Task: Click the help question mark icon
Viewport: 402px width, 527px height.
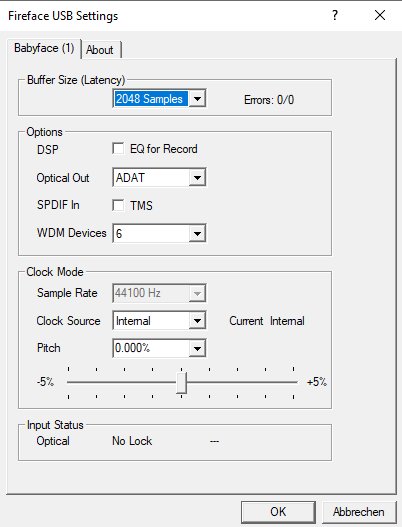Action: coord(334,15)
